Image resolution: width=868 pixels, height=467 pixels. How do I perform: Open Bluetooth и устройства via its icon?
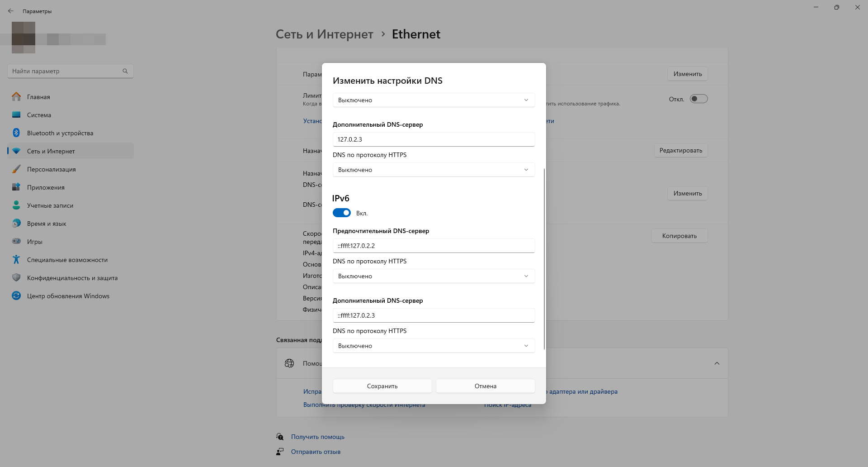(x=16, y=133)
